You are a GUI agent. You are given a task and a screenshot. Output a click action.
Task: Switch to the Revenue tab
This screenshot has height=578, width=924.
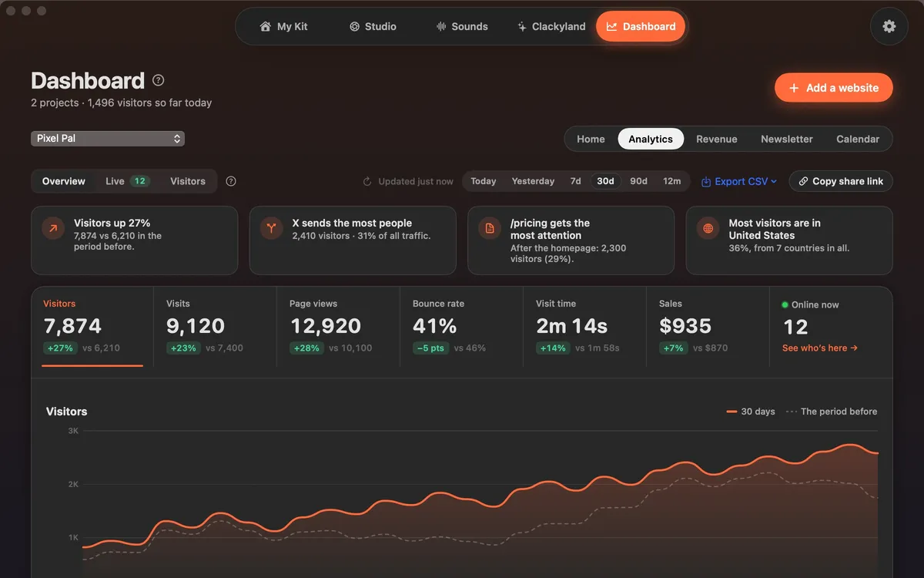717,139
